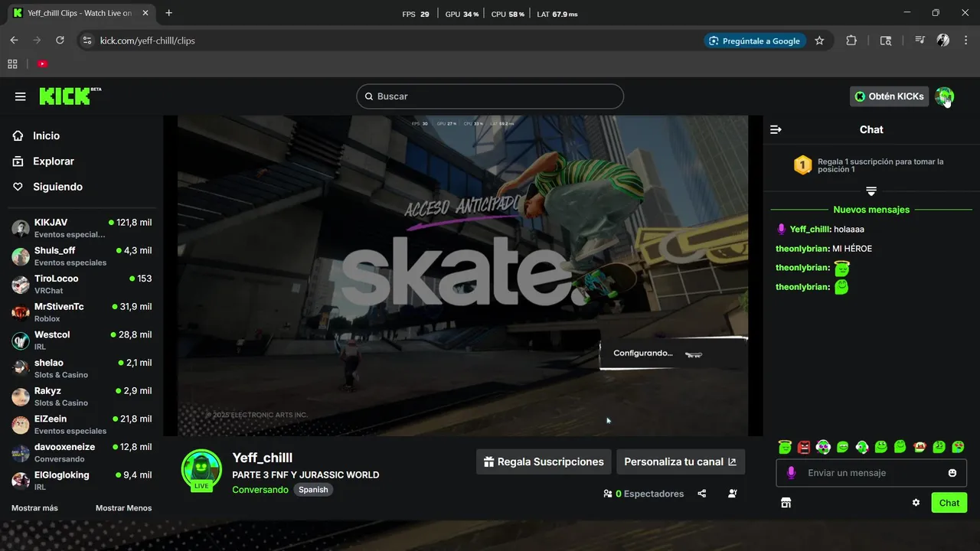Select the red cap emote
This screenshot has width=980, height=551.
(920, 447)
